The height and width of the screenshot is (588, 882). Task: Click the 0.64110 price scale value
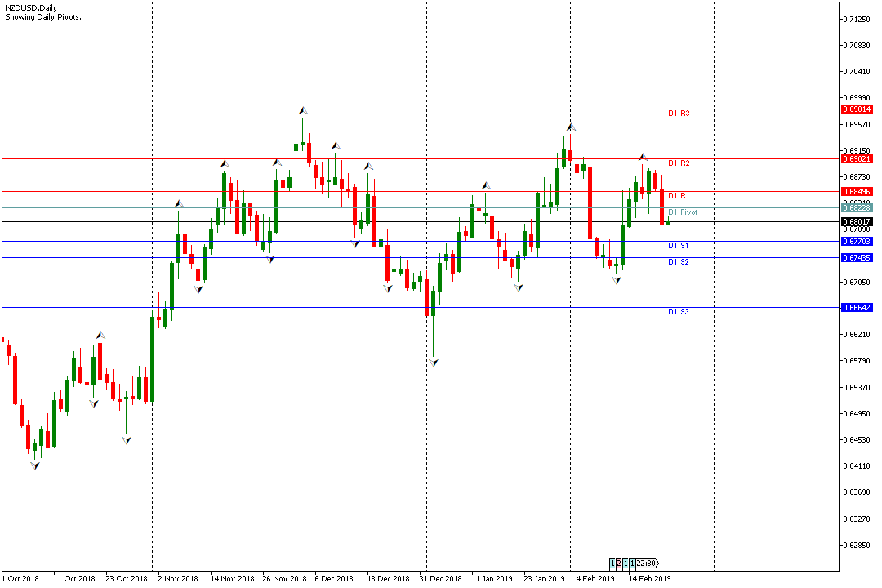point(857,465)
